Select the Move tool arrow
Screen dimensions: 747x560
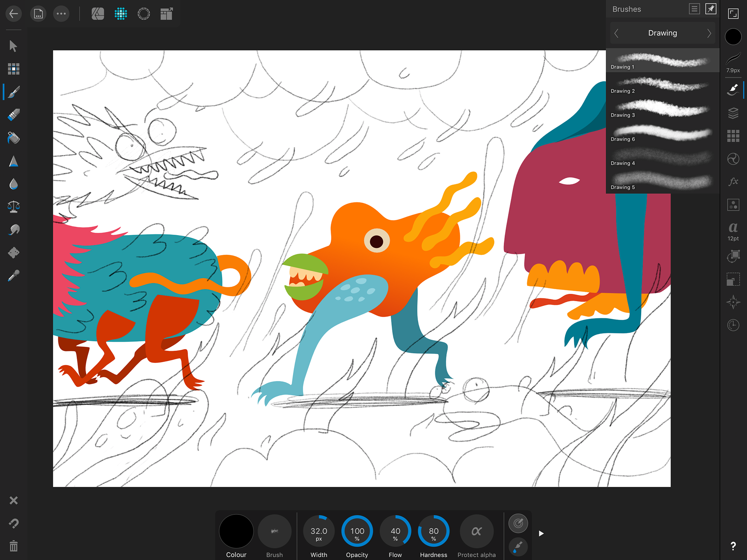(x=13, y=46)
